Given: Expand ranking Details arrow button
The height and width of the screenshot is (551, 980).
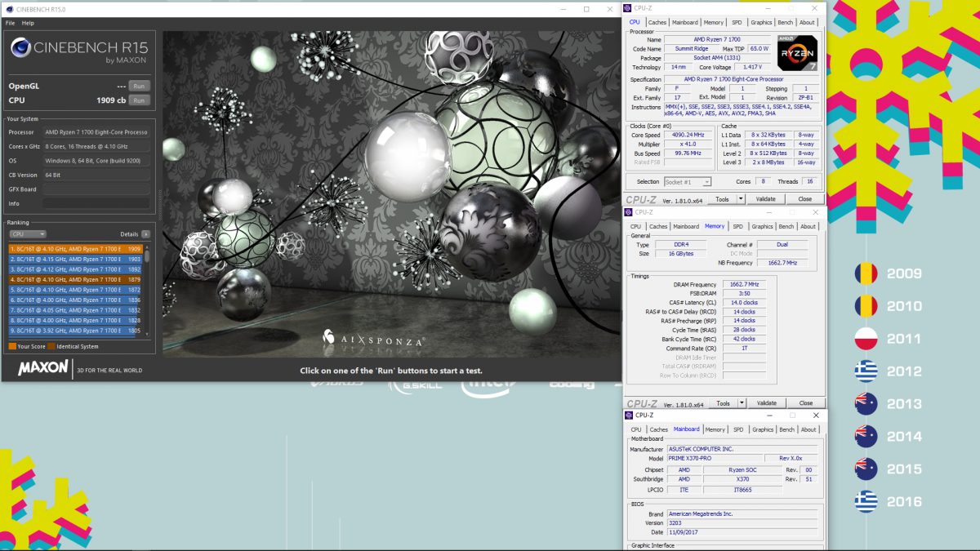Looking at the screenshot, I should coord(145,234).
